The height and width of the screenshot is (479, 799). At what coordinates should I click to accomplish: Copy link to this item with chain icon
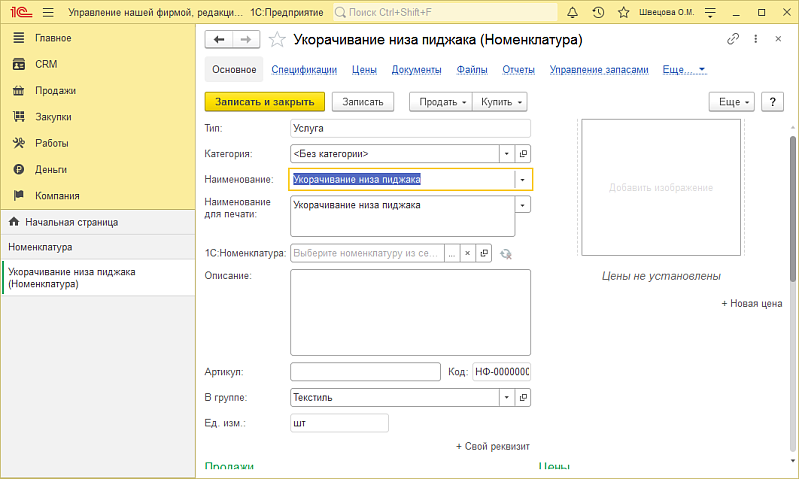coord(732,39)
